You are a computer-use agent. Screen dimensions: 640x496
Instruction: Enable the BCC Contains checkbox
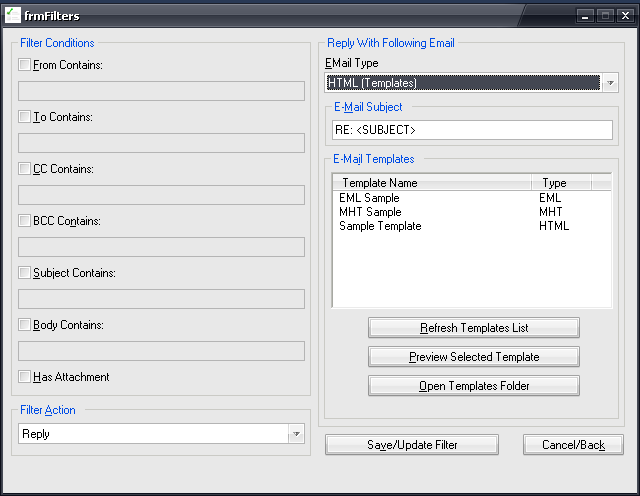point(25,221)
